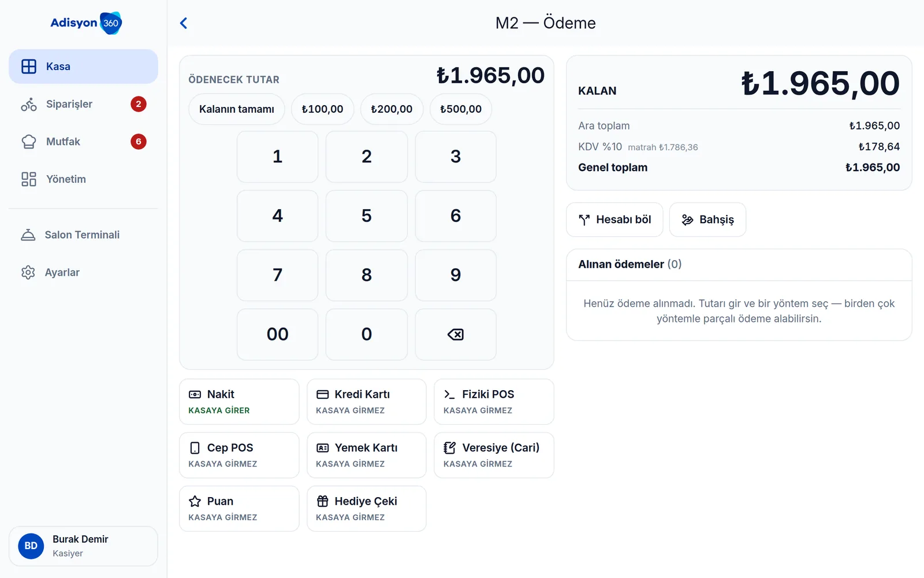The width and height of the screenshot is (924, 578).
Task: Tap the single 0 keypad key
Action: (367, 334)
